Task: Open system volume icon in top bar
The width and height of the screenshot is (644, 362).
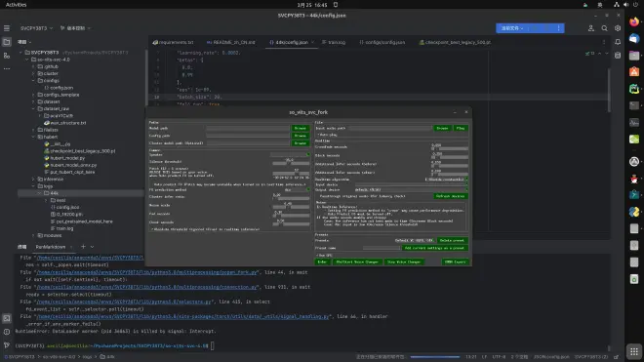Action: click(x=625, y=5)
